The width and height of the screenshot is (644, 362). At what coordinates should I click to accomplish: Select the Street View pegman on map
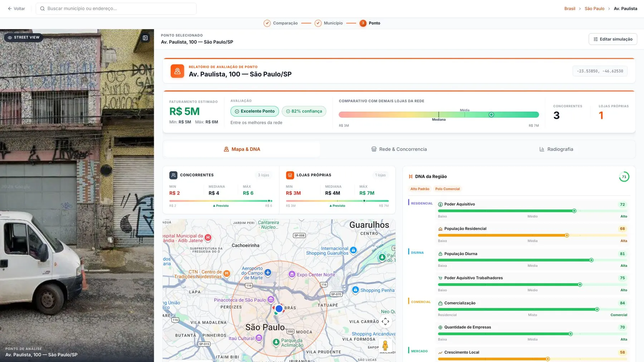pyautogui.click(x=385, y=346)
